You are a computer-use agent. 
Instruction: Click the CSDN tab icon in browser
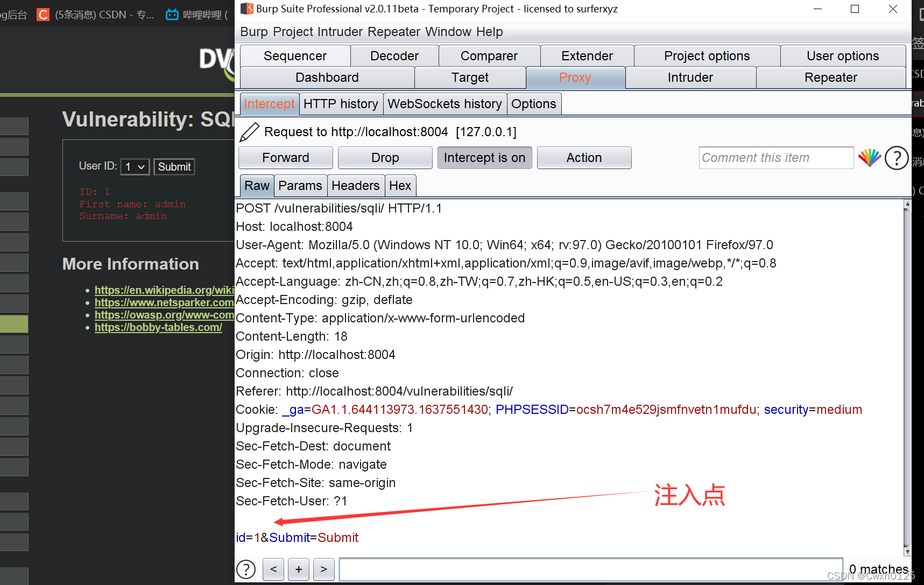pos(43,15)
